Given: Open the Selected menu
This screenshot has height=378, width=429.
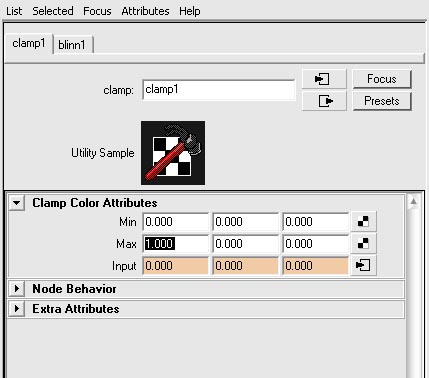Looking at the screenshot, I should 53,11.
